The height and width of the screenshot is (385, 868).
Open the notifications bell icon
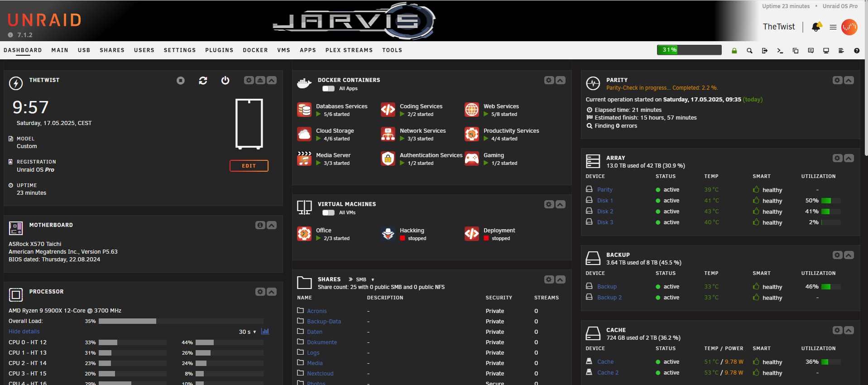816,27
